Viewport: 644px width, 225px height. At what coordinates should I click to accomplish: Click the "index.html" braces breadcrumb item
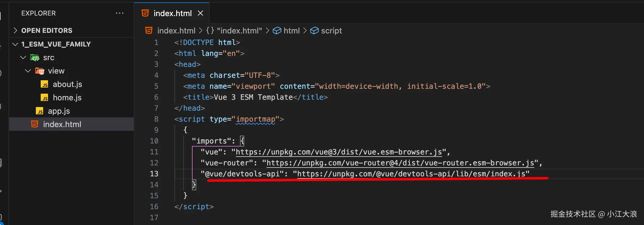[234, 31]
